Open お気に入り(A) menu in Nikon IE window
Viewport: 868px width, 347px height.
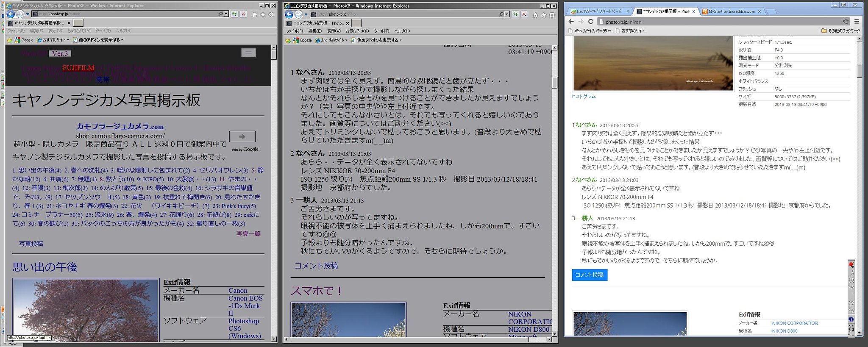[357, 31]
